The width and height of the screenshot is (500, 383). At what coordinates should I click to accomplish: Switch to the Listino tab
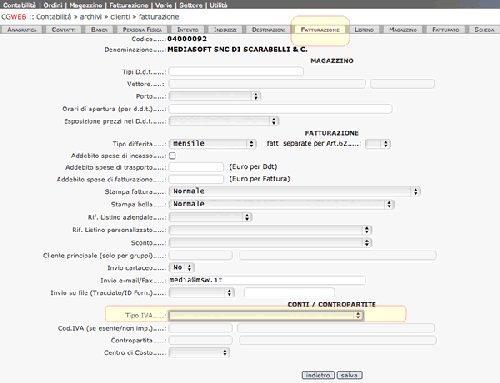[x=364, y=30]
